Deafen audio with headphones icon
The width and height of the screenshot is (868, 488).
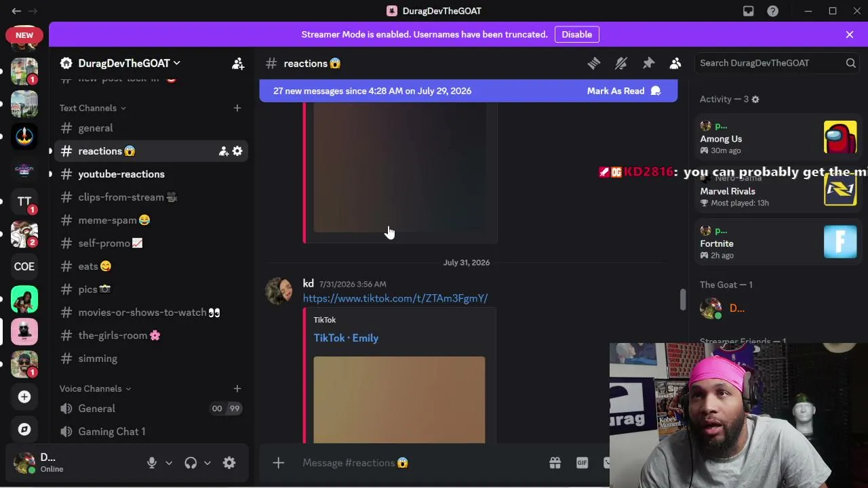point(191,463)
